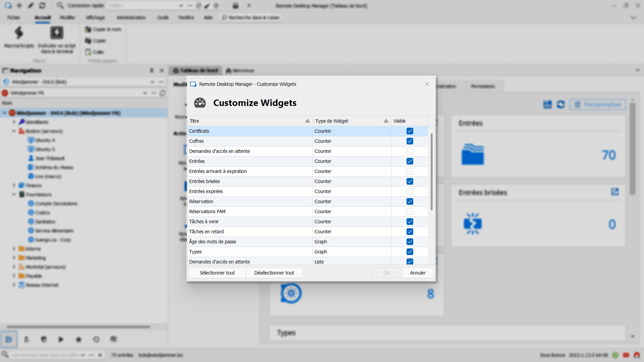Click the Remote Desktop Manager title bar icon
The image size is (644, 362).
point(193,84)
